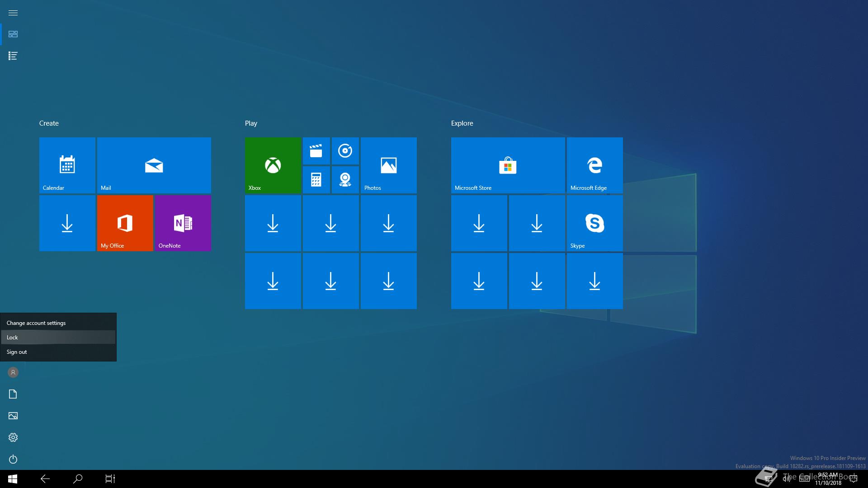Open Task View on the taskbar
868x488 pixels.
(x=110, y=479)
